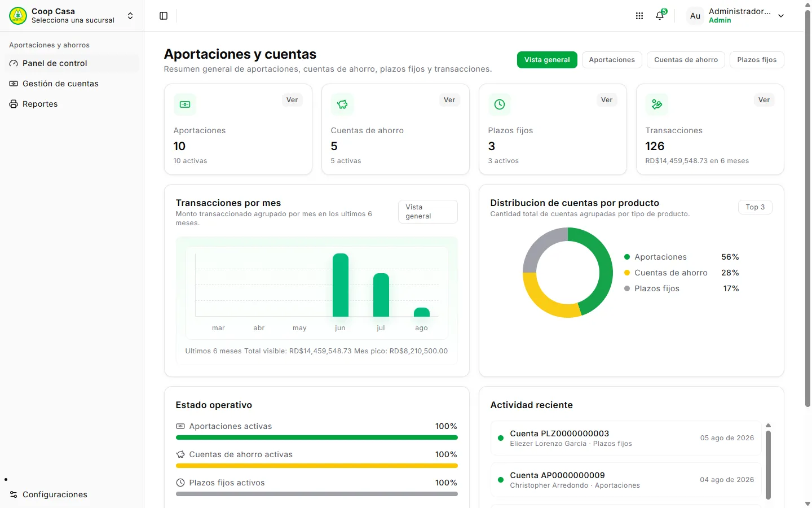Open Gestión de cuentas in sidebar
This screenshot has width=812, height=508.
coord(72,84)
